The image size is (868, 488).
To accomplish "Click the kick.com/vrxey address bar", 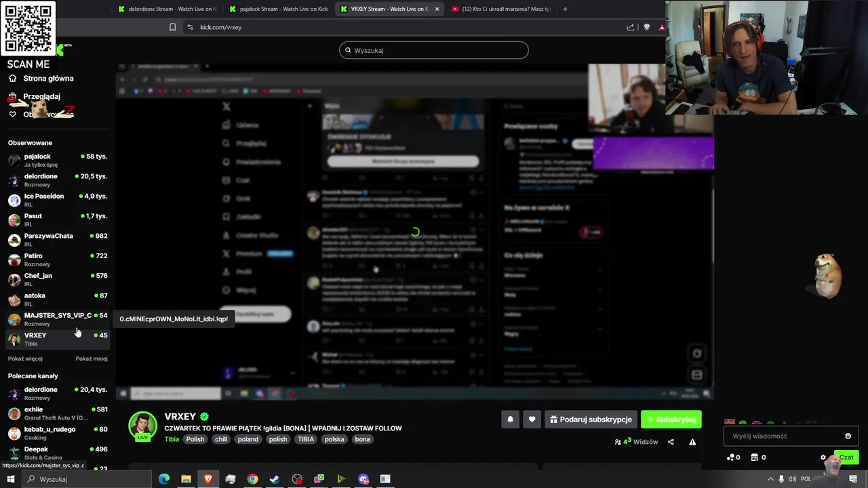I will coord(407,27).
